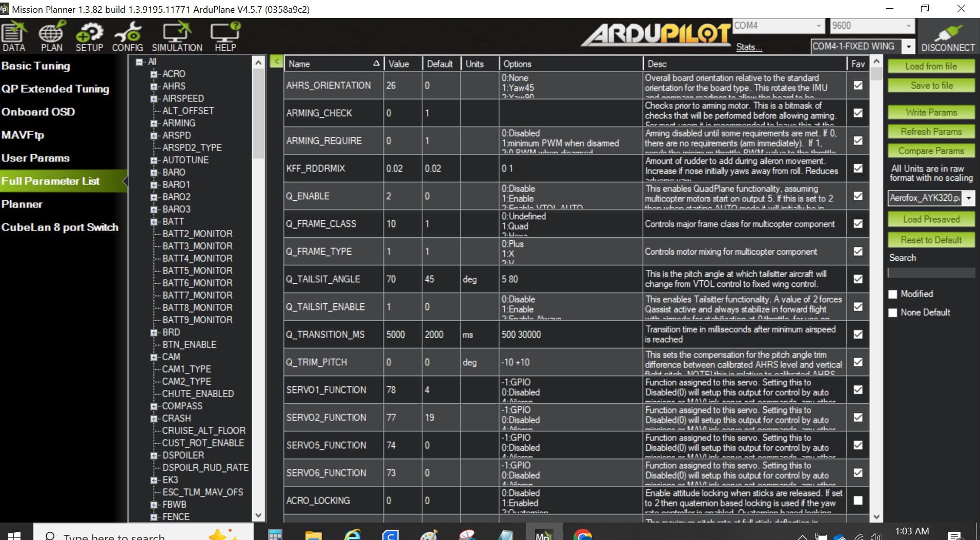Image resolution: width=980 pixels, height=540 pixels.
Task: Sort the table by Name column header
Action: (x=333, y=64)
